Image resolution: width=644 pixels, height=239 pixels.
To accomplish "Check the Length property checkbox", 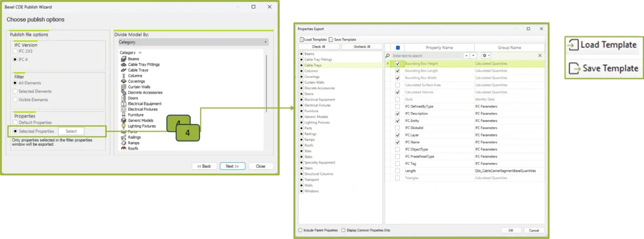I will tap(397, 170).
